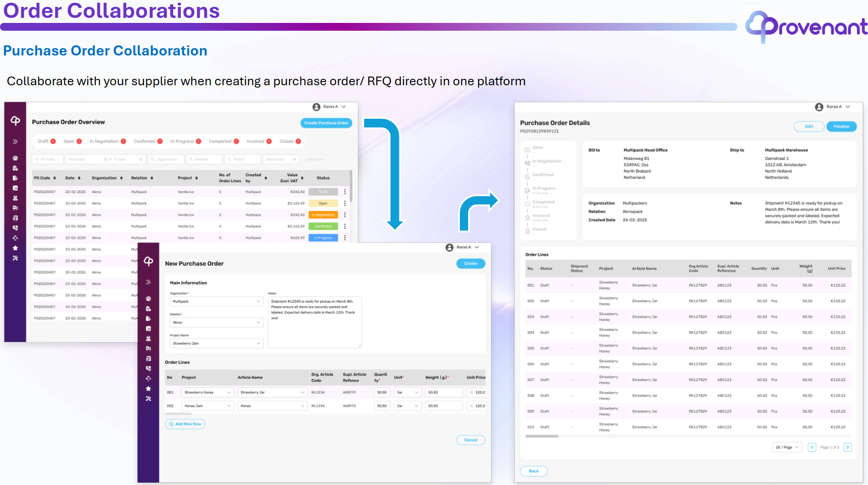868x485 pixels.
Task: Click vertical scrollbar of Purchase Order Overview table
Action: point(351,186)
